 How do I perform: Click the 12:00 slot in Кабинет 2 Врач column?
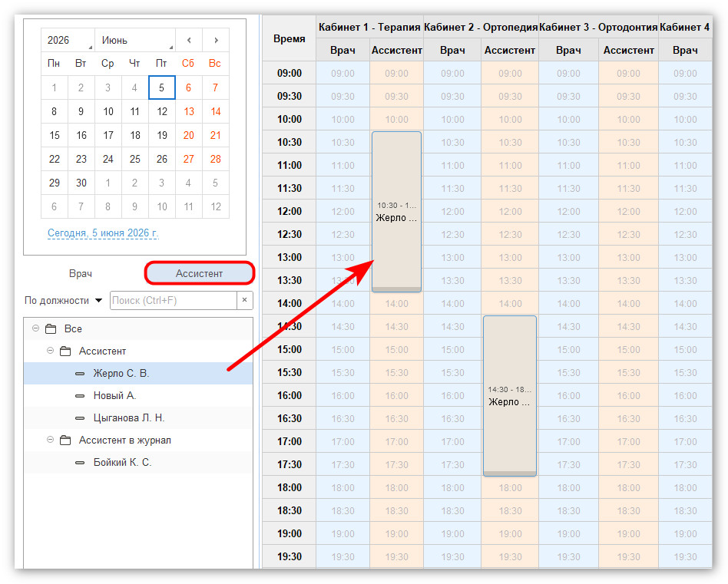(452, 212)
